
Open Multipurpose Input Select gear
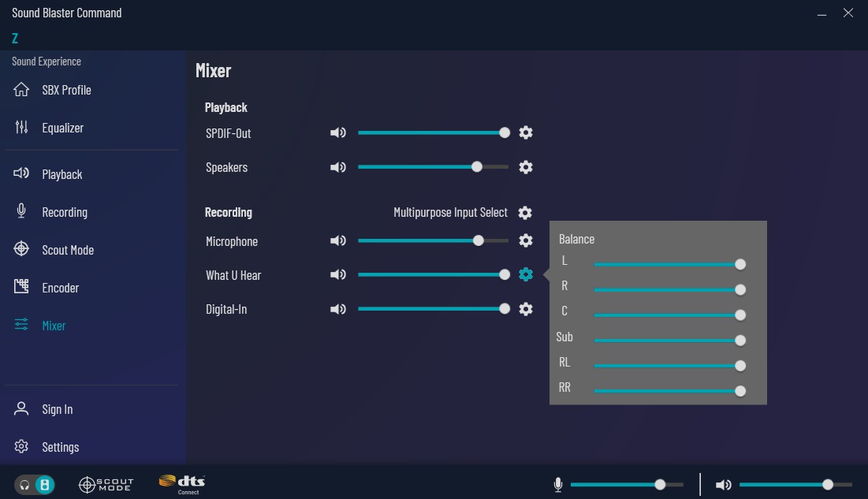[x=525, y=213]
